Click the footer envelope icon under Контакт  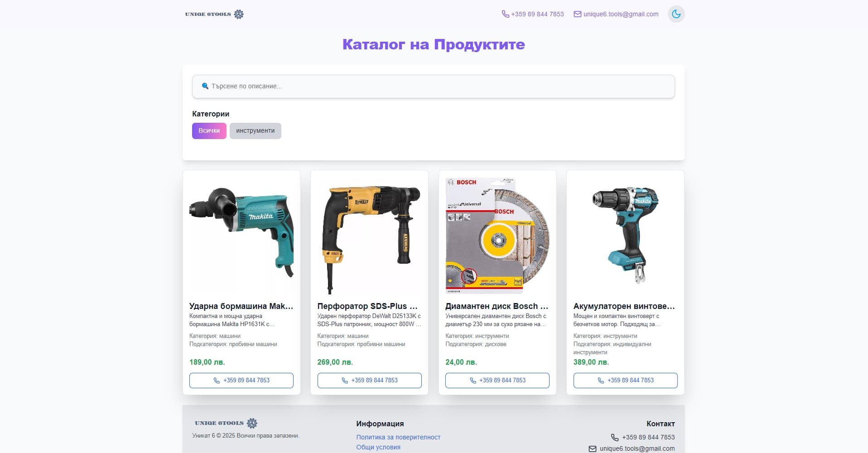[592, 449]
